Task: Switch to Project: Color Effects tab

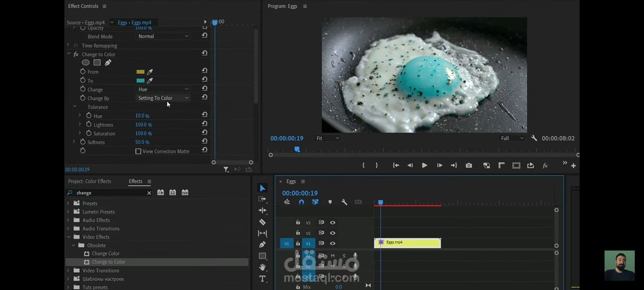Action: point(89,181)
